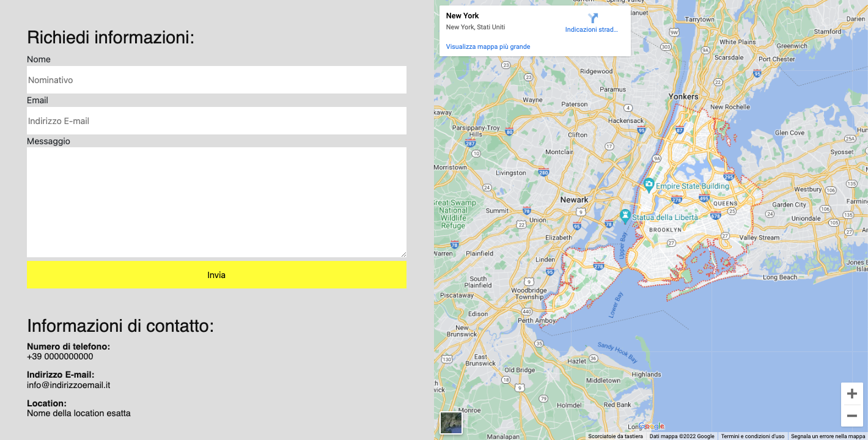Click the Nome della location esatta text
Image resolution: width=868 pixels, height=440 pixels.
pos(79,413)
